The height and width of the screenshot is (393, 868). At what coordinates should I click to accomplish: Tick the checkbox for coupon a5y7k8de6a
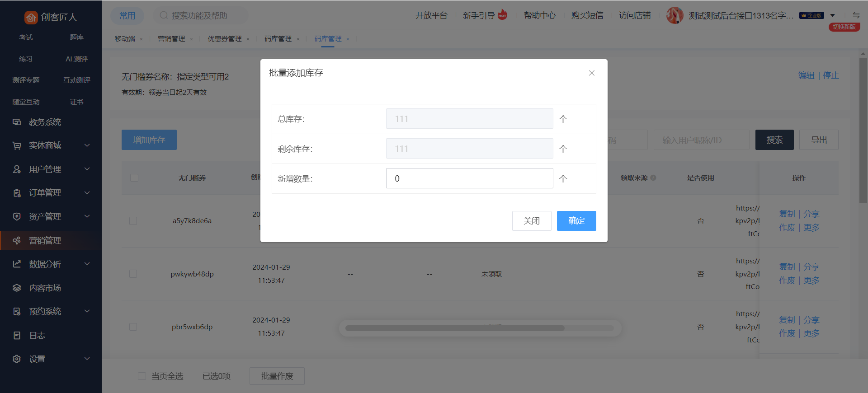(133, 221)
